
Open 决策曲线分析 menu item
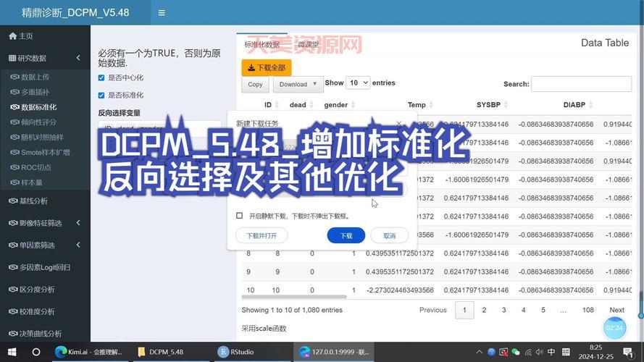35,334
